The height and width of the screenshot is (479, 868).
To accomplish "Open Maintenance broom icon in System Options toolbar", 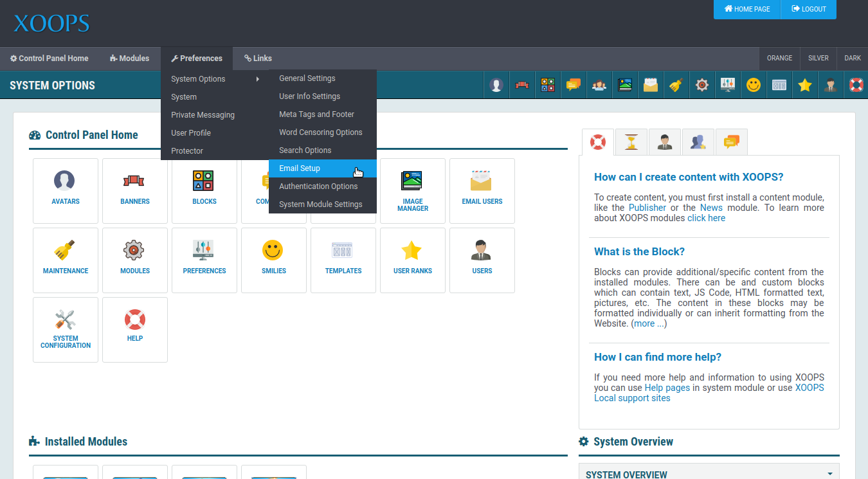I will pos(676,85).
